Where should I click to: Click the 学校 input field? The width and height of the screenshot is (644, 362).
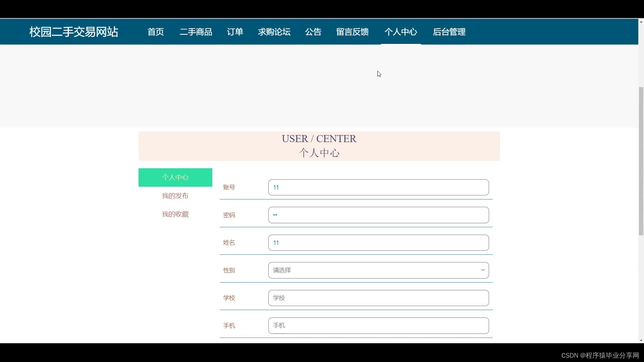point(378,298)
